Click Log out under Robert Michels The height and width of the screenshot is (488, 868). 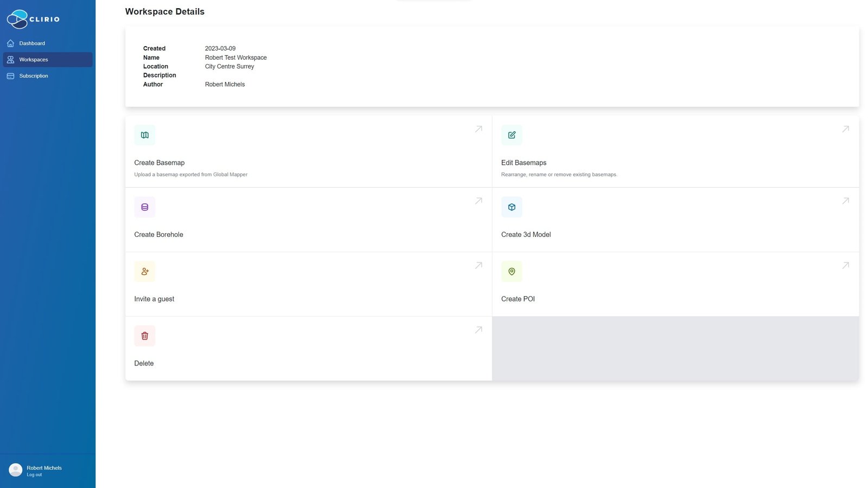point(34,475)
